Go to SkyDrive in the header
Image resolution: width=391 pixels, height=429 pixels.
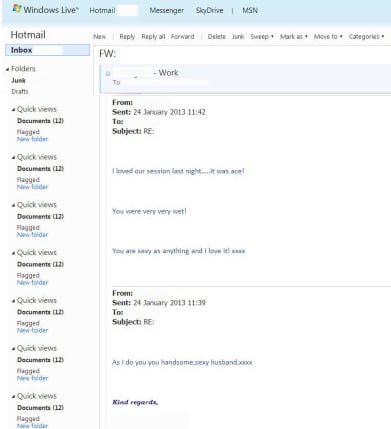coord(209,11)
